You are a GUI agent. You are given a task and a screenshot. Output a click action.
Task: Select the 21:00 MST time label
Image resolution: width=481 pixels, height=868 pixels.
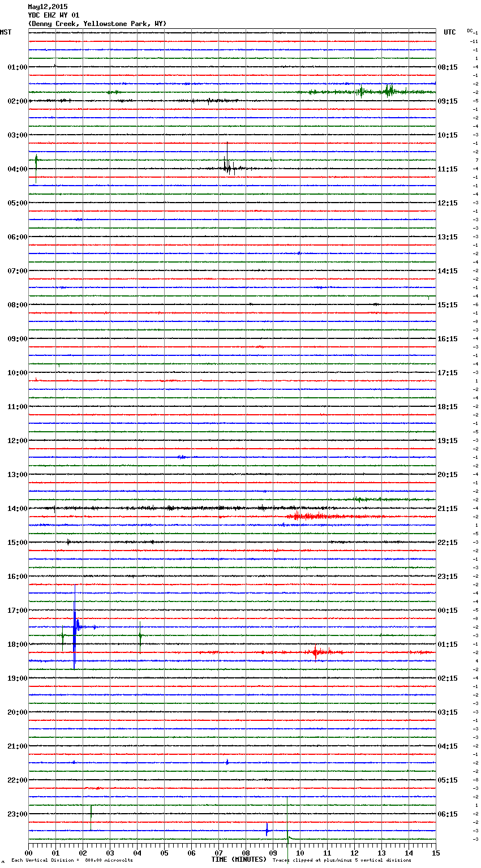[17, 746]
